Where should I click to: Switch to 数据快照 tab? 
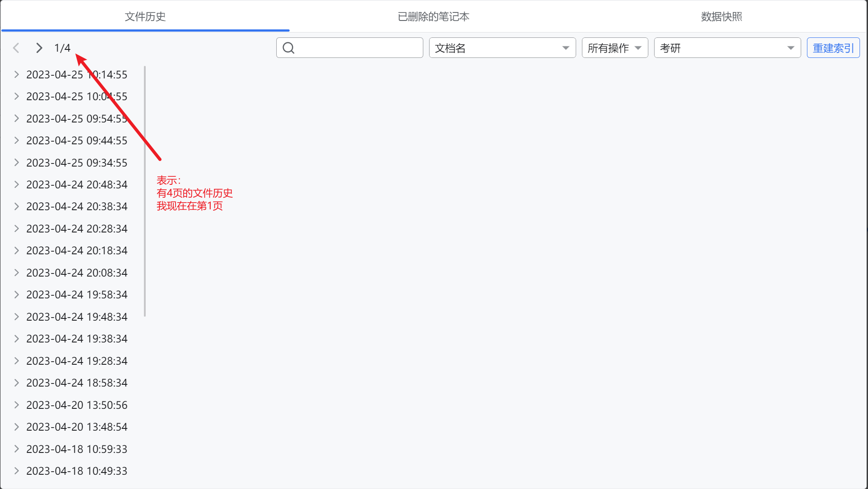pyautogui.click(x=721, y=16)
